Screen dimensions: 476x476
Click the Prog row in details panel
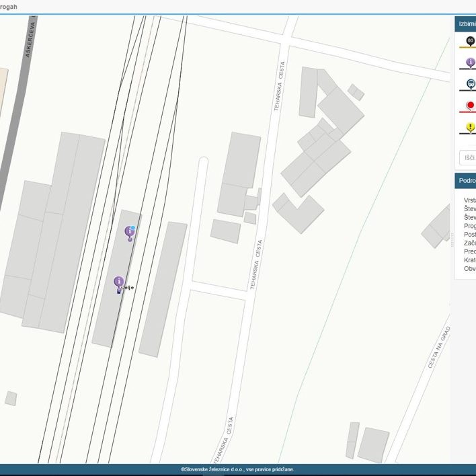pos(469,226)
